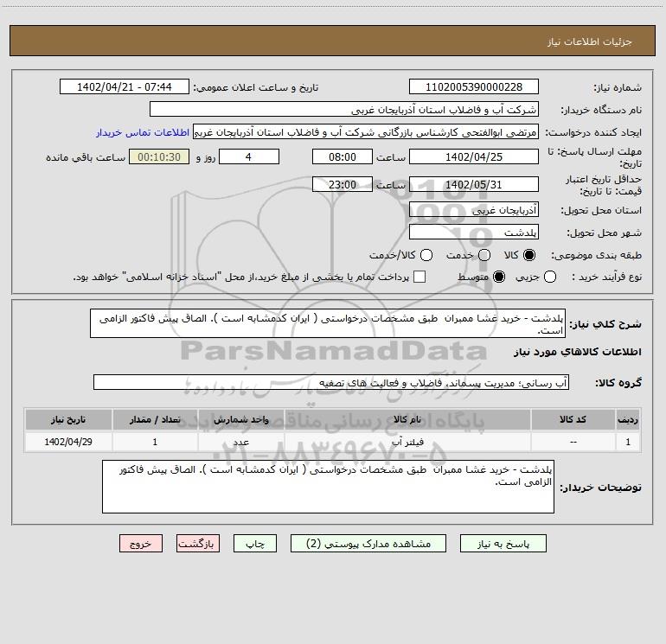666x644 pixels.
Task: Click the خروج exit button
Action: [141, 544]
